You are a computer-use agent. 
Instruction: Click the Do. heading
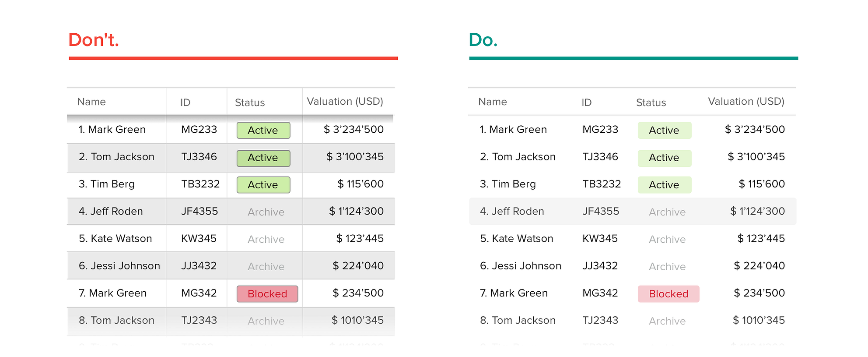[483, 40]
